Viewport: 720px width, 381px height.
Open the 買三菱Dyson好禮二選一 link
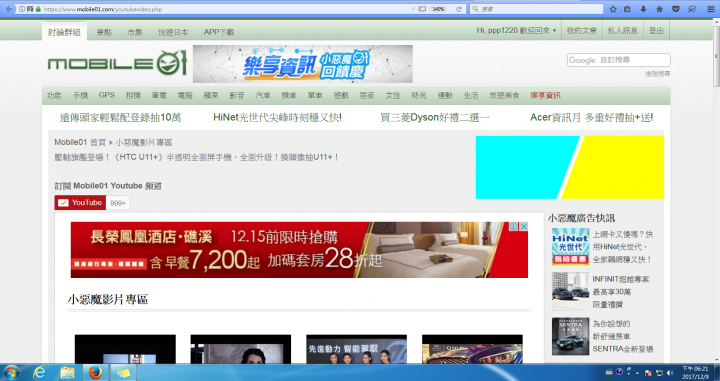pos(435,118)
